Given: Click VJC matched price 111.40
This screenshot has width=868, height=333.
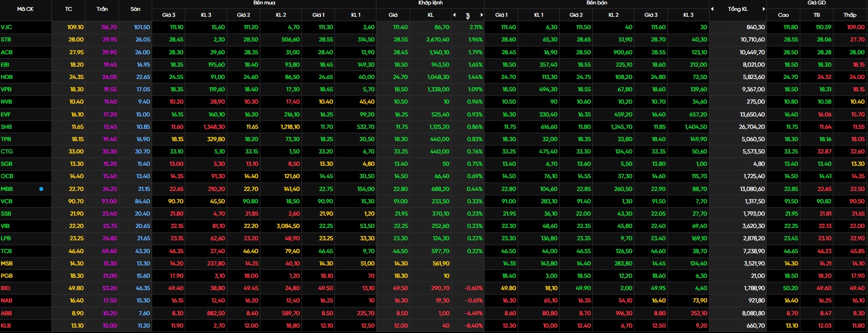Looking at the screenshot, I should 401,27.
